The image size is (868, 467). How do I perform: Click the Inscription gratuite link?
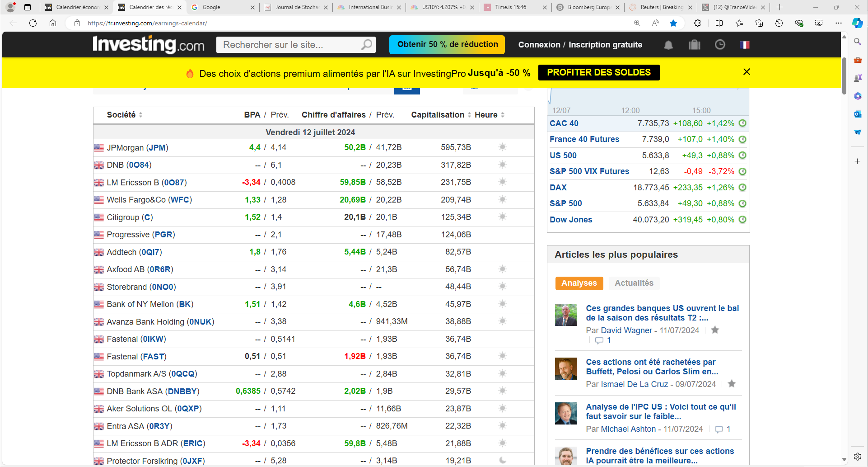(x=605, y=45)
